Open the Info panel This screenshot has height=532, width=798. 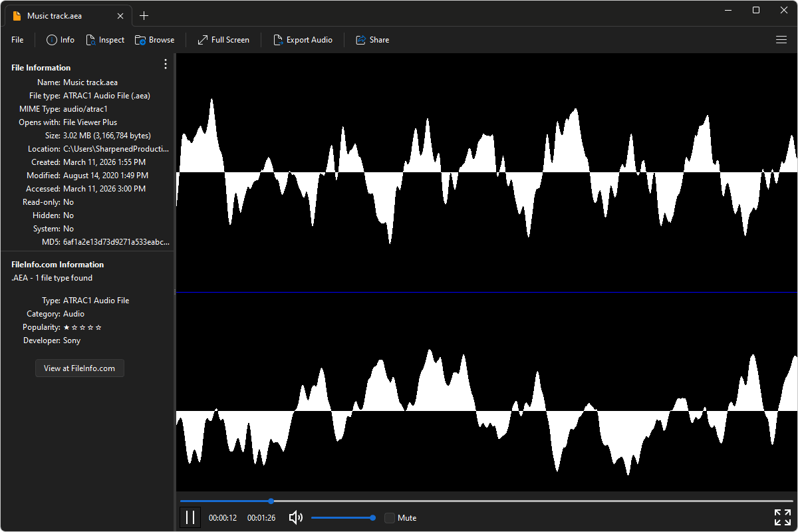[60, 40]
